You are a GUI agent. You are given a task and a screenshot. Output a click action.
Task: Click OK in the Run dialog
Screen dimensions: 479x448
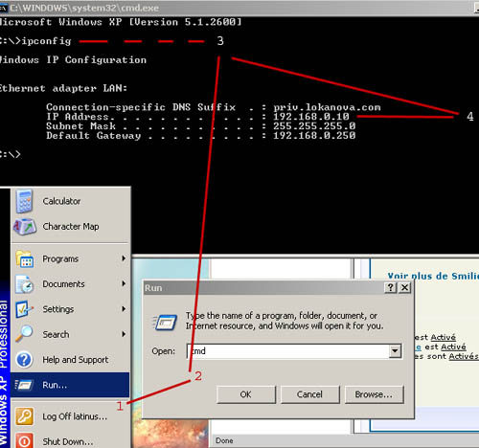(x=246, y=394)
